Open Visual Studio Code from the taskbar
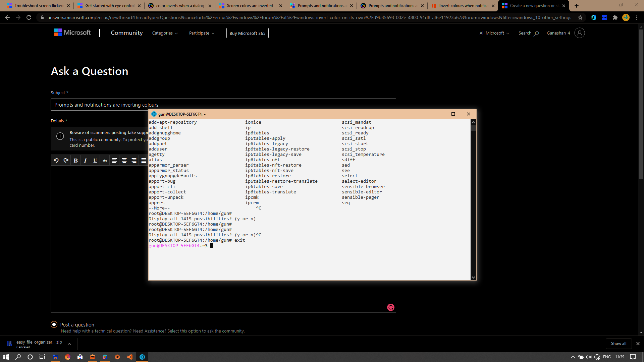The image size is (644, 362). point(130,357)
